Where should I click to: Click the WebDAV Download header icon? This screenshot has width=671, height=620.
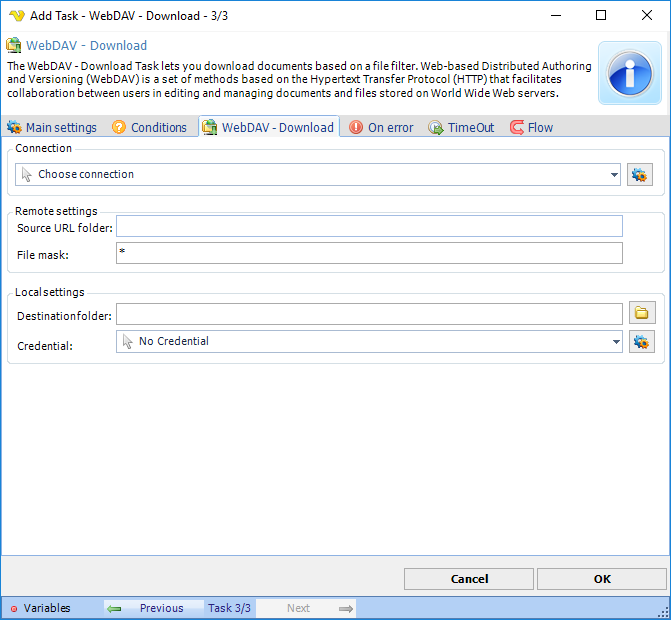(x=14, y=45)
